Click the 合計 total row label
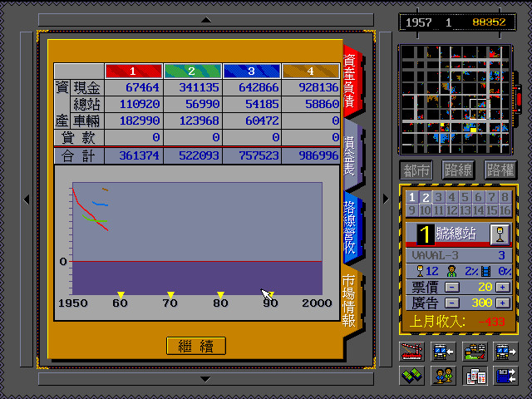The width and height of the screenshot is (532, 399). tap(79, 156)
